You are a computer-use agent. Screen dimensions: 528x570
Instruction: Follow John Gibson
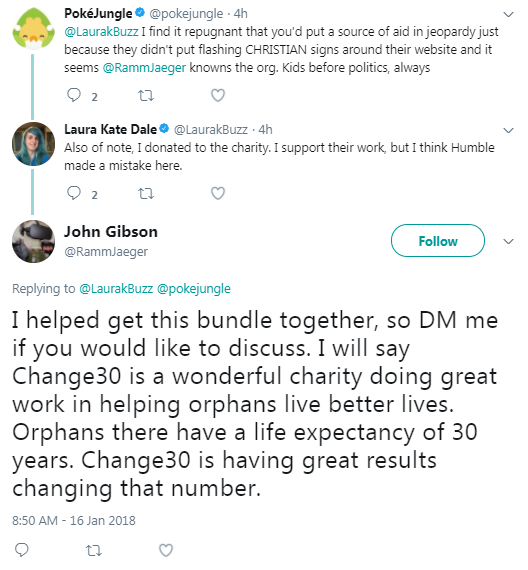(438, 241)
